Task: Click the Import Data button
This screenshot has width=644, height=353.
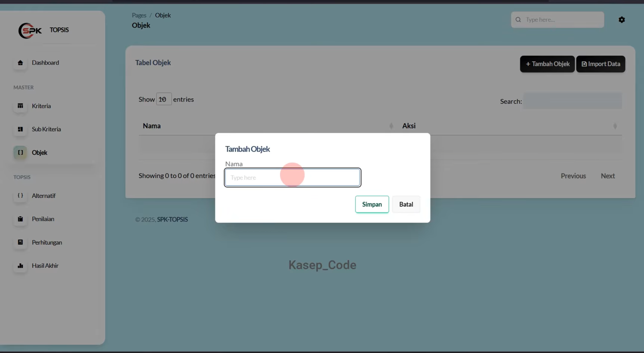Action: click(x=601, y=64)
